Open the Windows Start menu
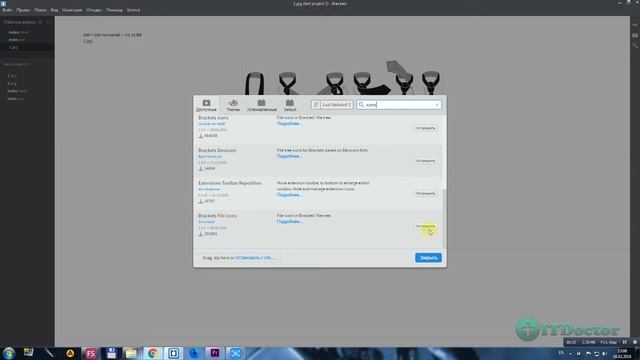Screen dimensions: 640x360 [9, 353]
